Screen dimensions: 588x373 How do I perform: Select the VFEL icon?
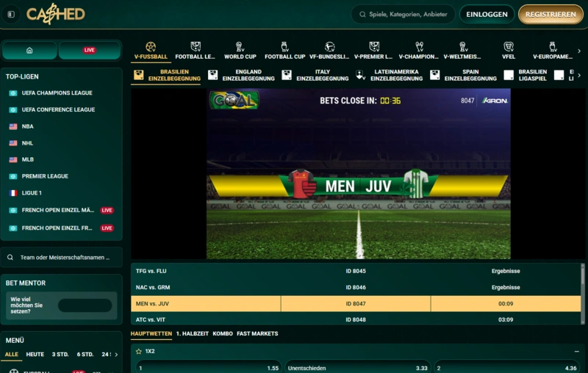pyautogui.click(x=509, y=46)
